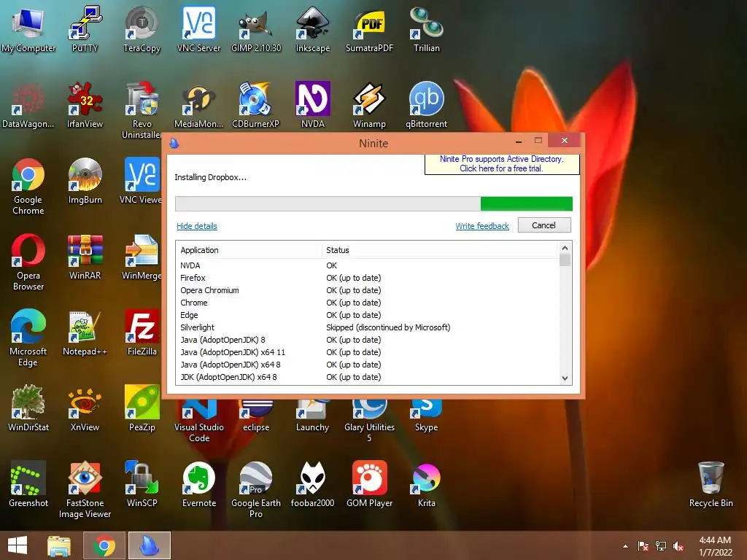Open XnView shortcut

click(85, 408)
